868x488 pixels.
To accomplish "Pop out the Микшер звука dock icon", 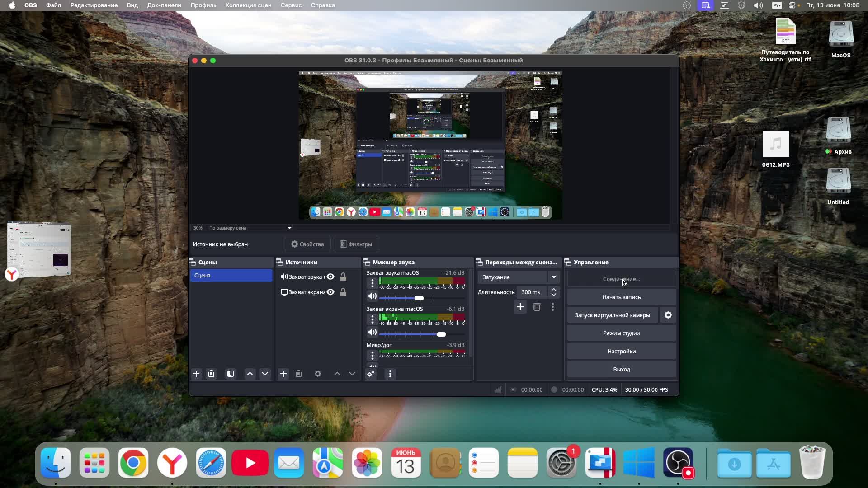I will (x=367, y=262).
